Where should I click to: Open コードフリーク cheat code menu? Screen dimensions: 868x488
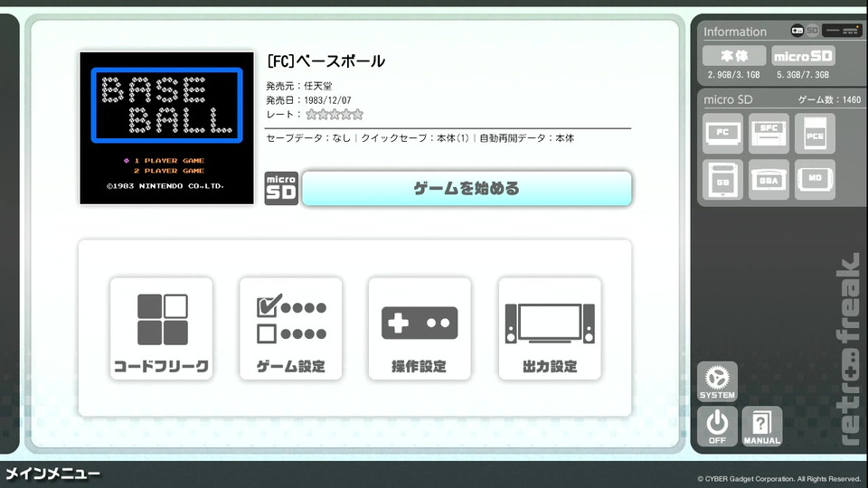(161, 329)
